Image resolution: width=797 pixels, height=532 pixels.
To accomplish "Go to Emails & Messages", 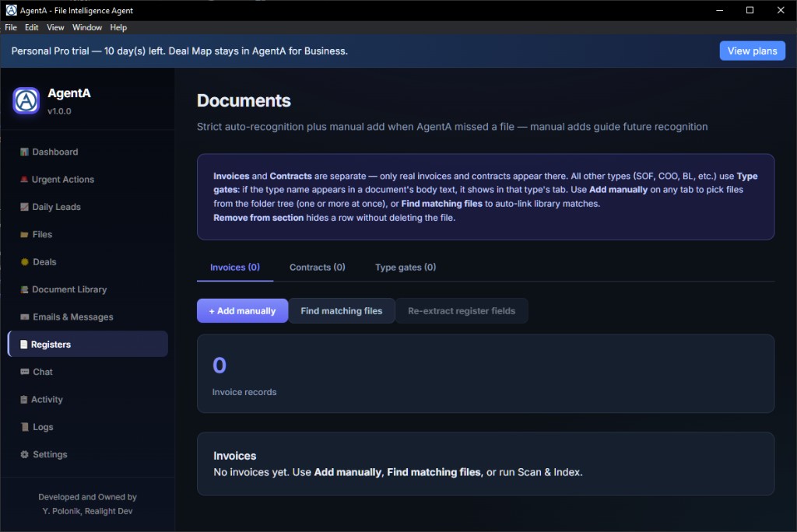I will [x=88, y=317].
